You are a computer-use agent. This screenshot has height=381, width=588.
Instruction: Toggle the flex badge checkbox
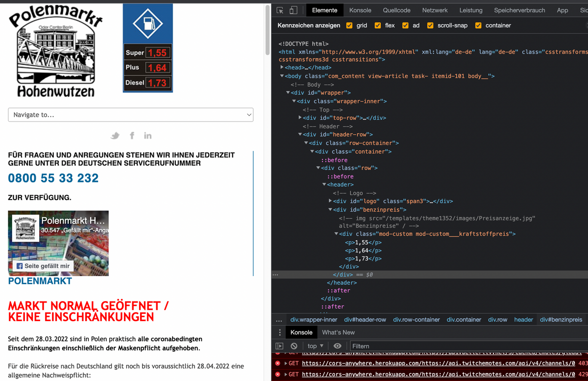[378, 25]
